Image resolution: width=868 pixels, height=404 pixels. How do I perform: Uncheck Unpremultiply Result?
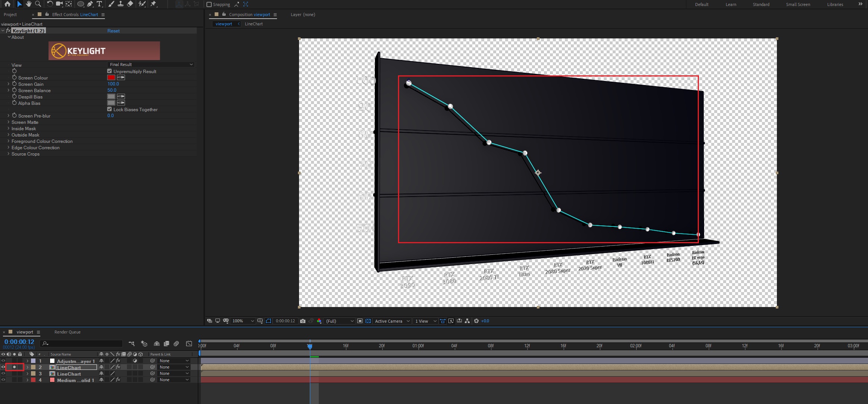click(109, 71)
